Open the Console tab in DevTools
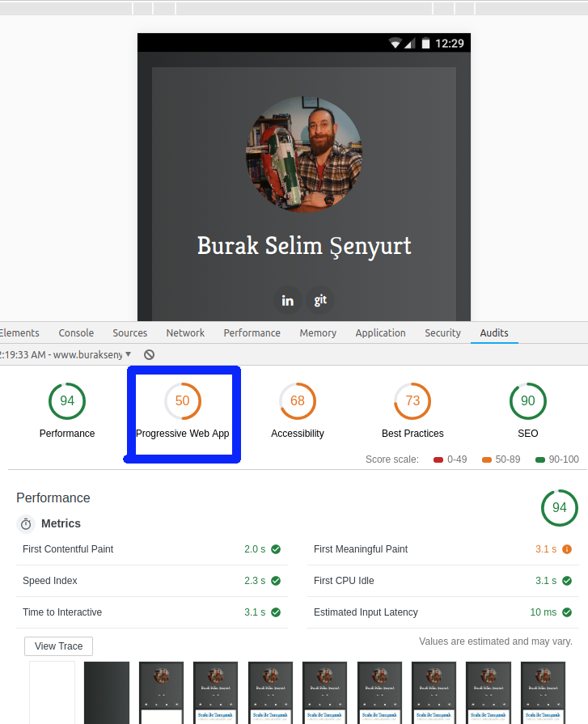The width and height of the screenshot is (588, 724). [x=76, y=333]
